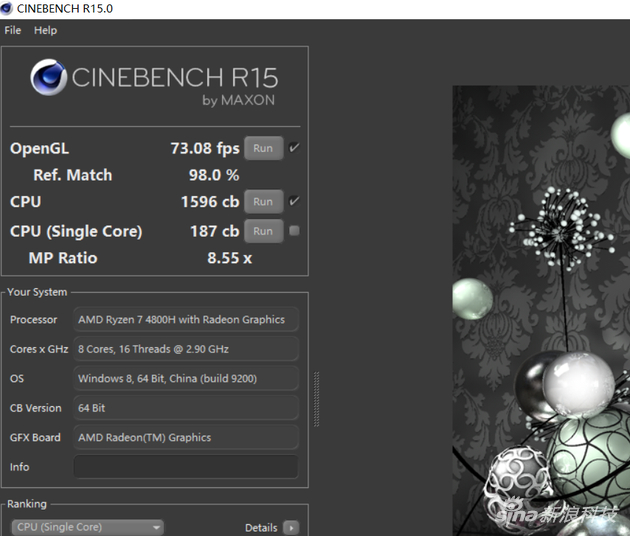This screenshot has width=630, height=536.
Task: Expand the ranking Details section
Action: pos(261,527)
